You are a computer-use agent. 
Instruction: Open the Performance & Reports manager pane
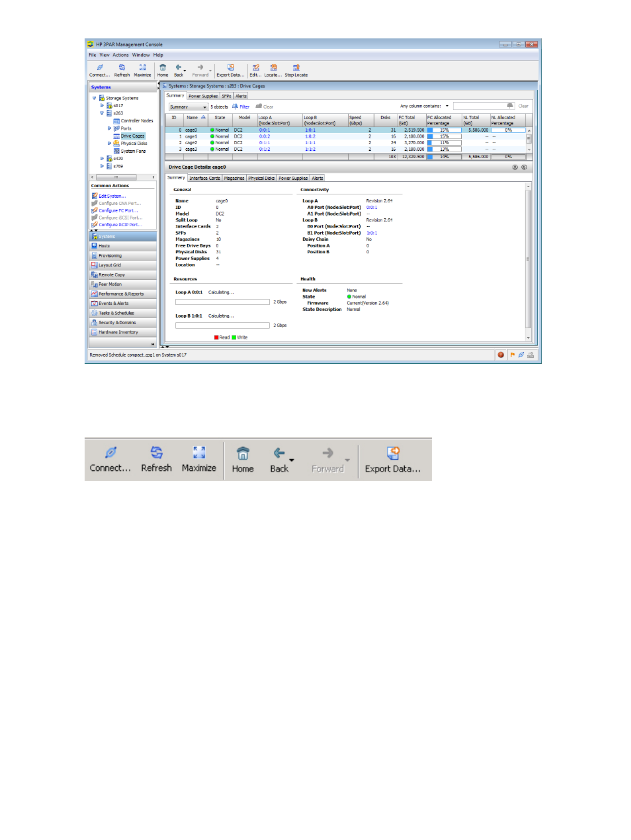[x=123, y=294]
